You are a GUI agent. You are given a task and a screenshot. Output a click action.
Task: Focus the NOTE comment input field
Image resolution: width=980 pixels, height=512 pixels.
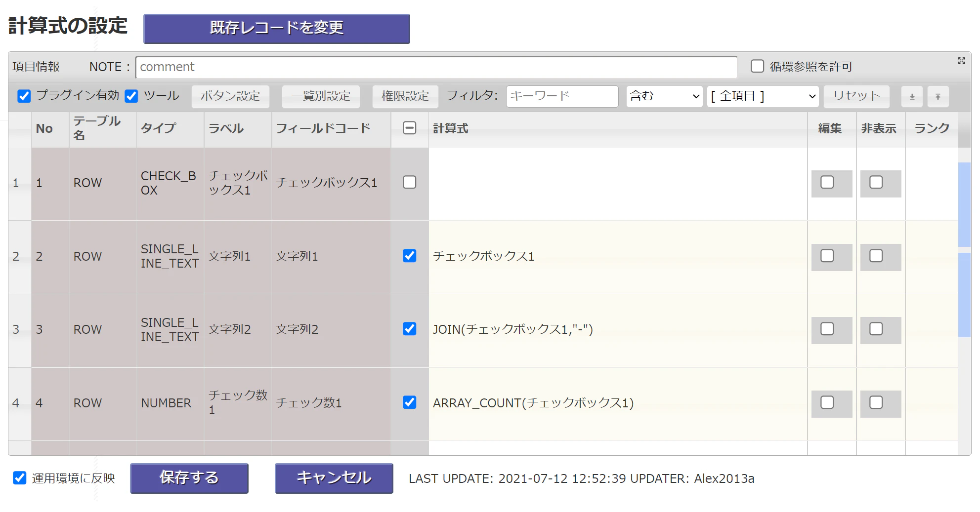(436, 67)
